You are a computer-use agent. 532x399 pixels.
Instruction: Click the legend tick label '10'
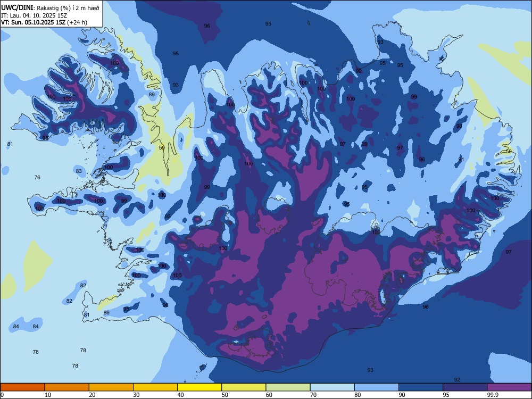click(x=48, y=395)
